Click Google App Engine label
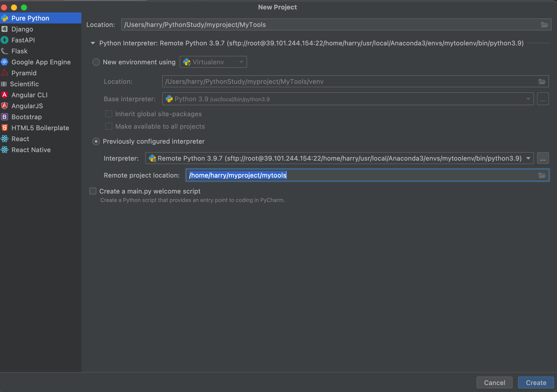 [41, 62]
